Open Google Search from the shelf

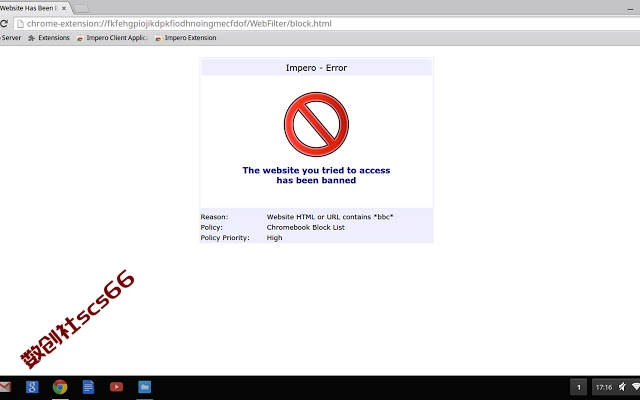point(32,387)
